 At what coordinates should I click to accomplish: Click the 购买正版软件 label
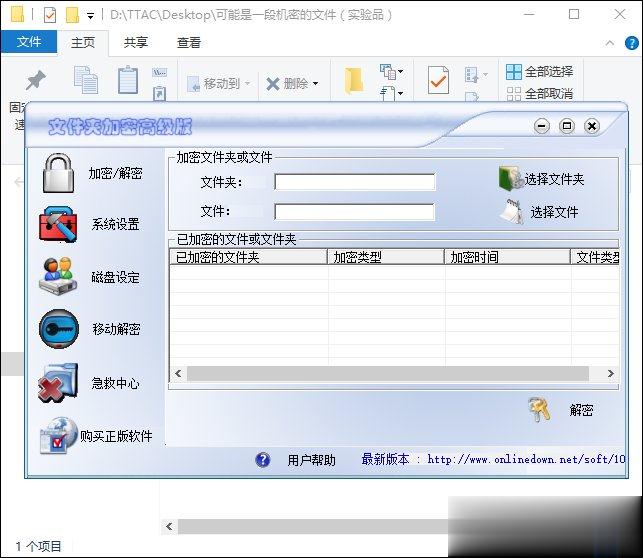pyautogui.click(x=116, y=436)
